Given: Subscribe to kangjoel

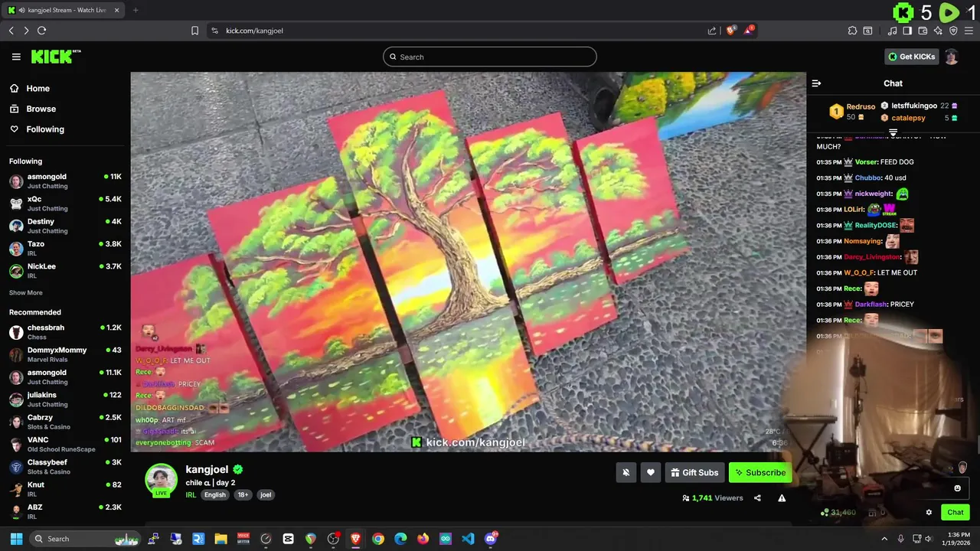Looking at the screenshot, I should (x=760, y=473).
